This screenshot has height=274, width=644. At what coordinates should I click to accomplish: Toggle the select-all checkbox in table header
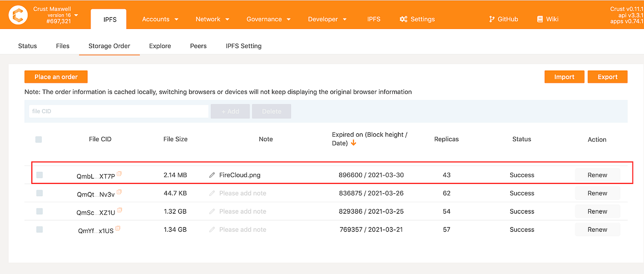(39, 140)
